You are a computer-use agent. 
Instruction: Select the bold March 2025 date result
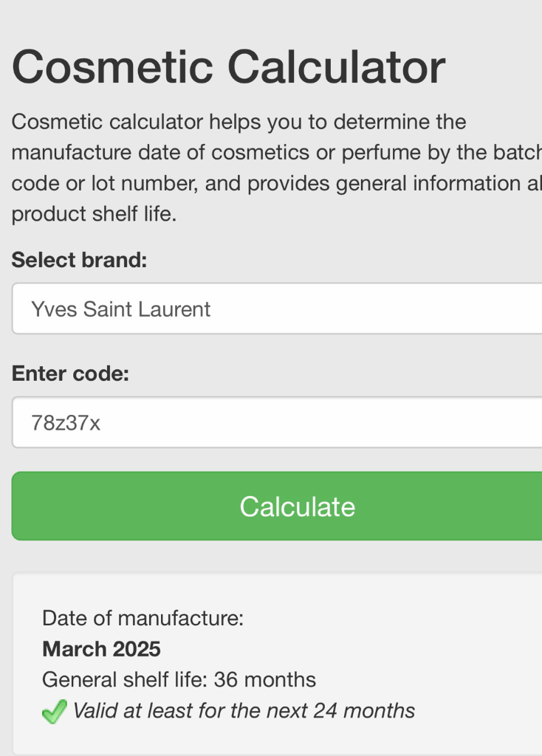[x=101, y=649]
